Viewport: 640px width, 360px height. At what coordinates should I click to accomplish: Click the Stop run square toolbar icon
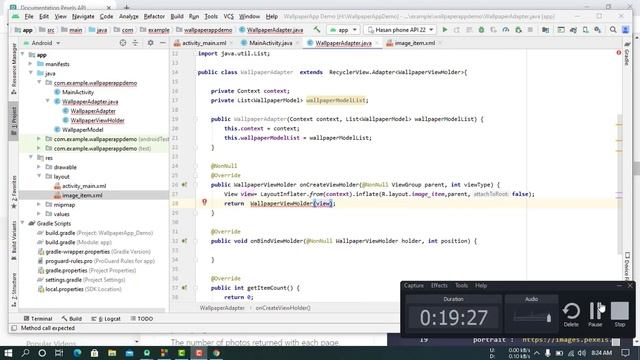tap(530, 30)
